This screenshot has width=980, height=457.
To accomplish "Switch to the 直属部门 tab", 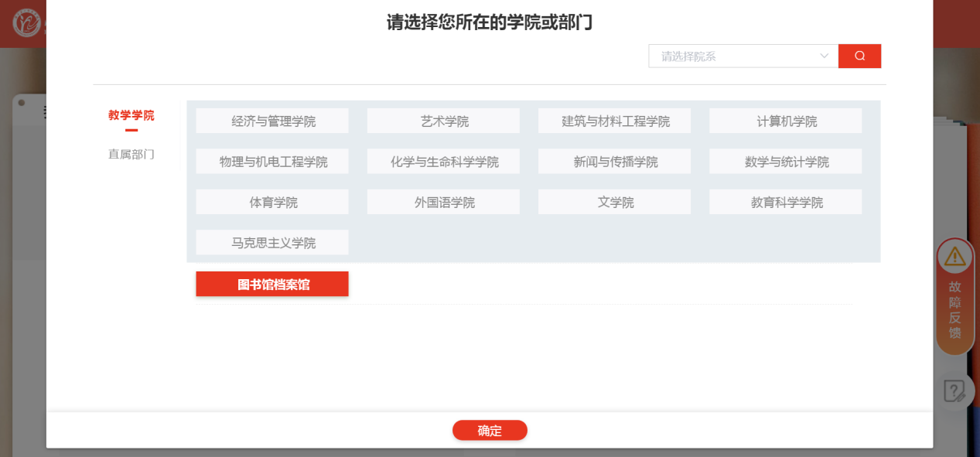I will coord(131,154).
